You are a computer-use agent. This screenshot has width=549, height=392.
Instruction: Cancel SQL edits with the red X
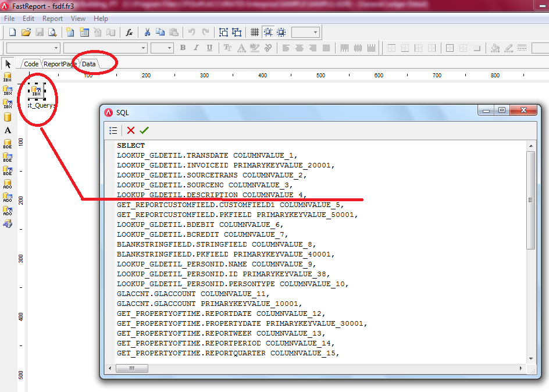coord(131,131)
